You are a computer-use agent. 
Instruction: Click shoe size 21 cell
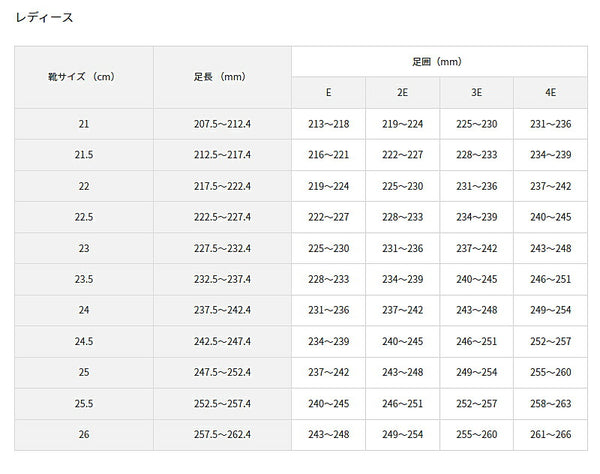tap(83, 123)
